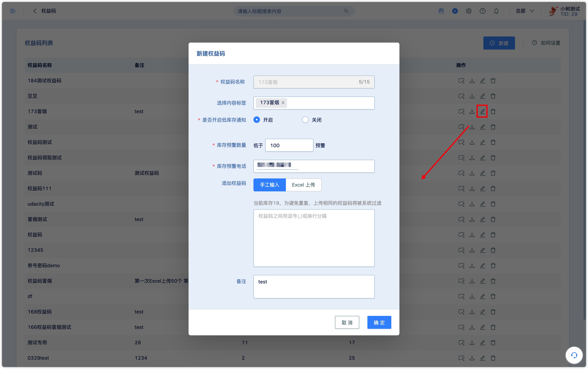Switch to Excel 上传 tab
This screenshot has width=588, height=369.
pyautogui.click(x=303, y=185)
